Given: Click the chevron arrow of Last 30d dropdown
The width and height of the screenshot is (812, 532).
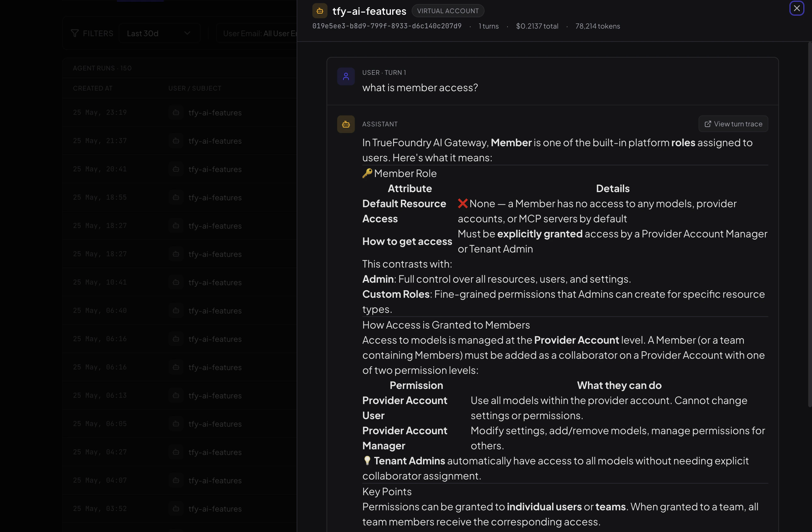Looking at the screenshot, I should pyautogui.click(x=187, y=33).
